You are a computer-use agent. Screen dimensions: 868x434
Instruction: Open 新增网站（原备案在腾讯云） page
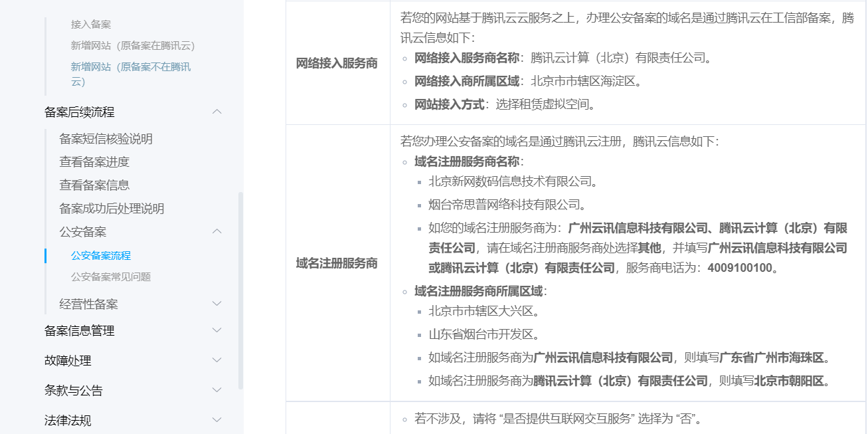pyautogui.click(x=133, y=46)
